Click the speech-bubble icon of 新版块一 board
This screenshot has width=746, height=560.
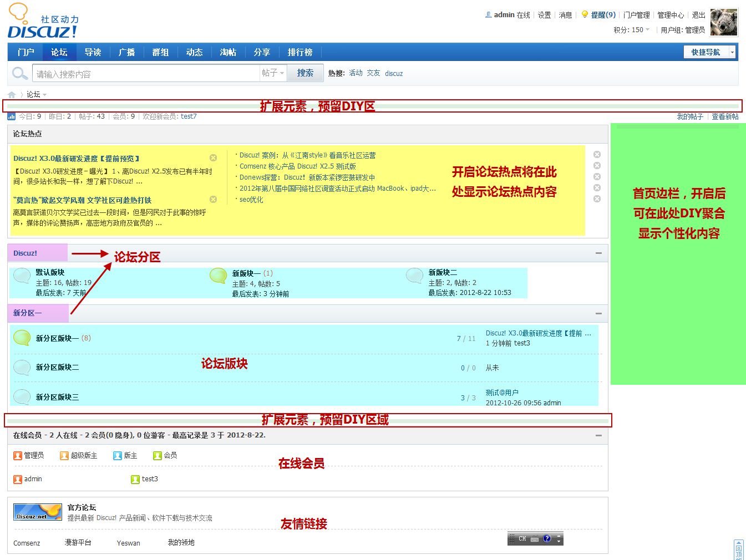coord(218,276)
